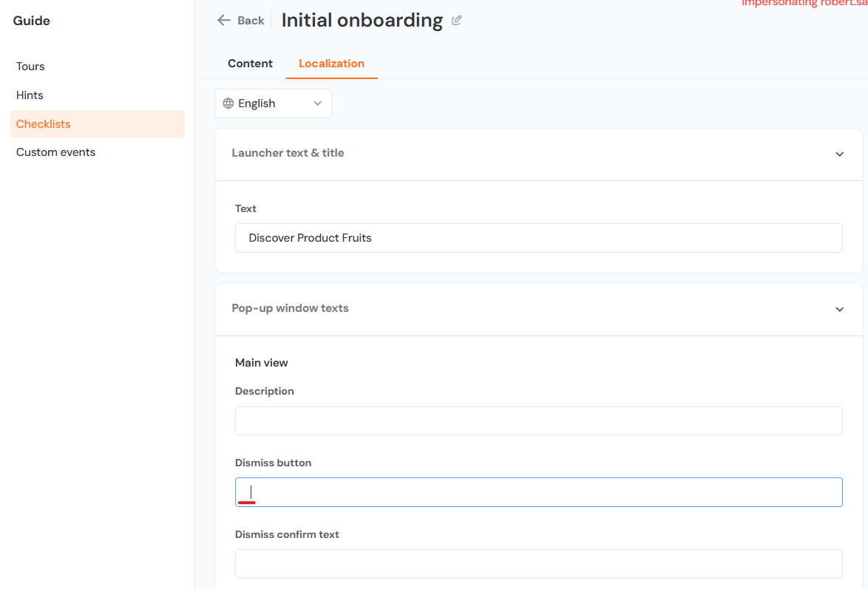Collapse the Launcher text & title chevron
The height and width of the screenshot is (589, 868).
pyautogui.click(x=839, y=154)
